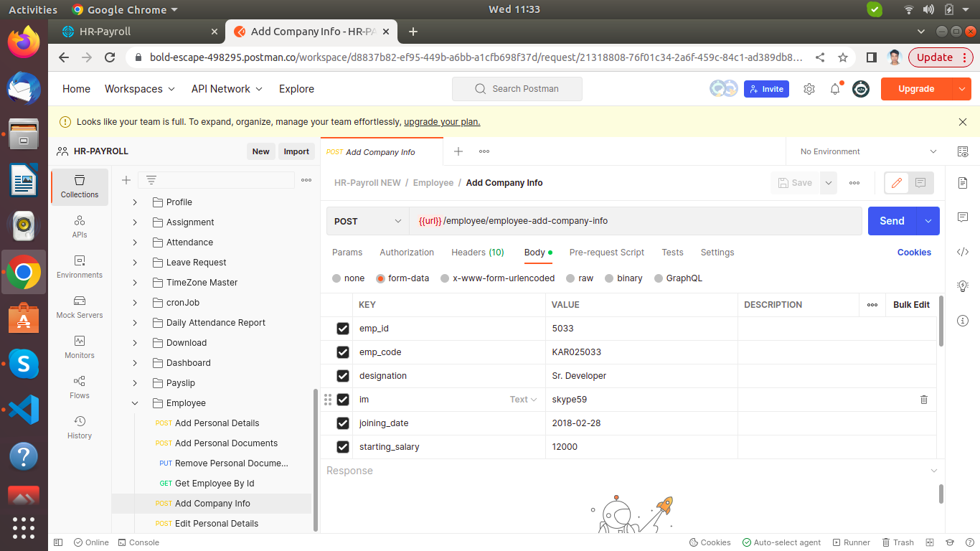Open the documentation icon in right sidebar
The image size is (980, 551).
tap(963, 183)
